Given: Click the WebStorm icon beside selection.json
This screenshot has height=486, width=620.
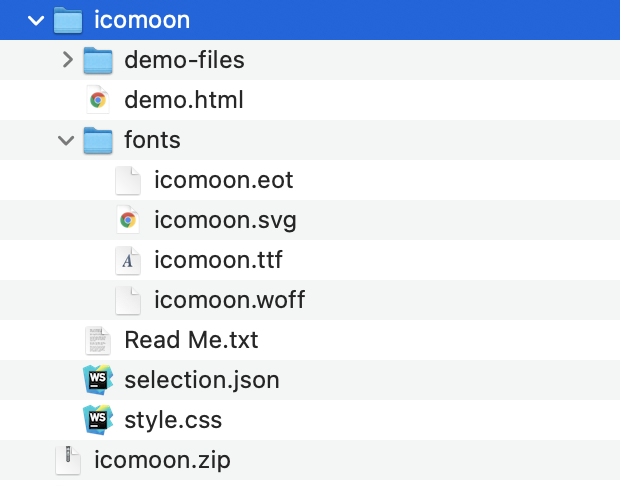Looking at the screenshot, I should click(97, 380).
